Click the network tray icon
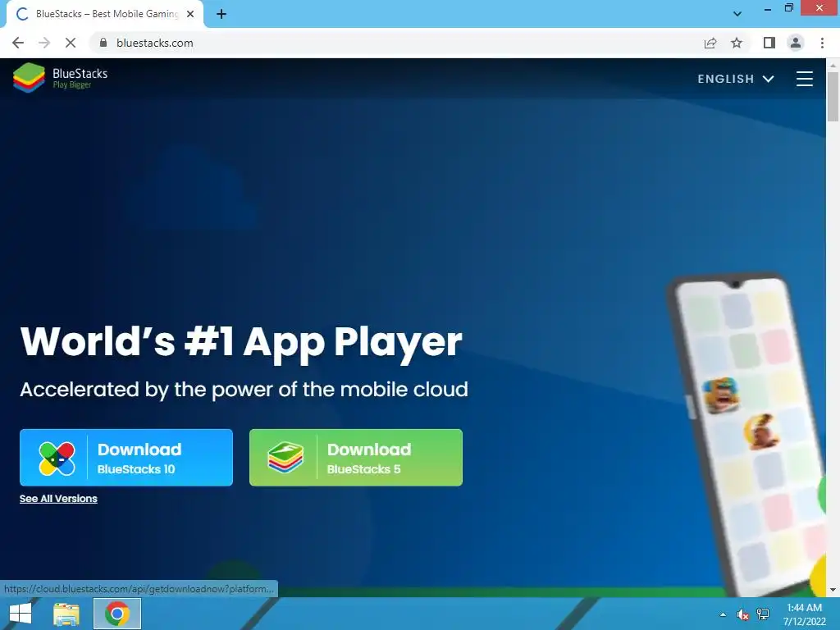The width and height of the screenshot is (840, 630). click(x=763, y=614)
